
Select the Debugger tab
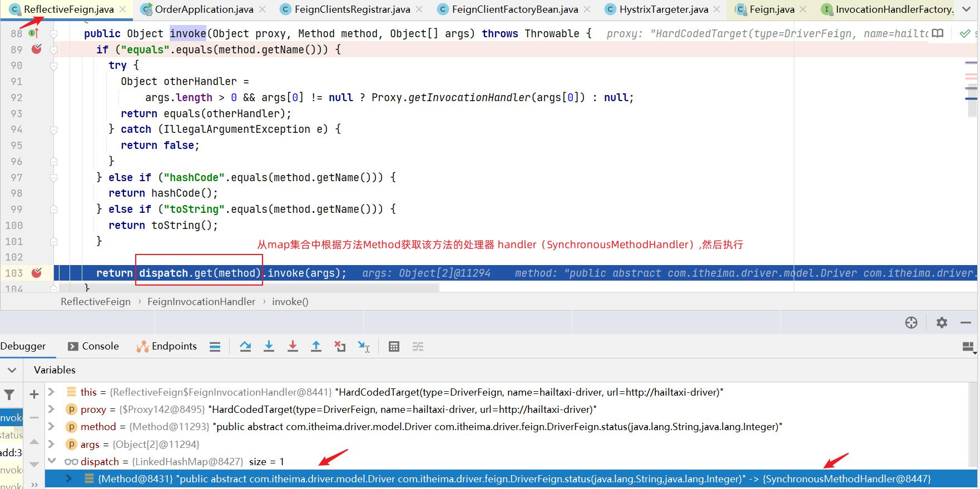point(23,346)
